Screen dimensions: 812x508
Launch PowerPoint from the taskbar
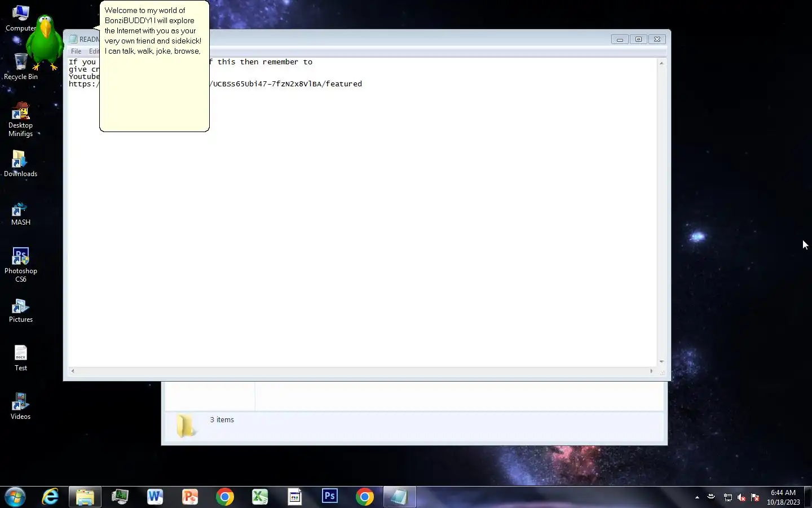(190, 497)
